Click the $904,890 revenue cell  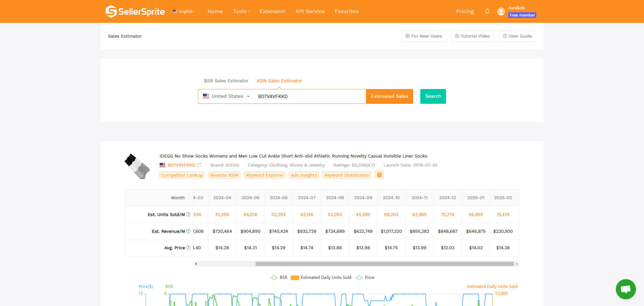(x=250, y=231)
